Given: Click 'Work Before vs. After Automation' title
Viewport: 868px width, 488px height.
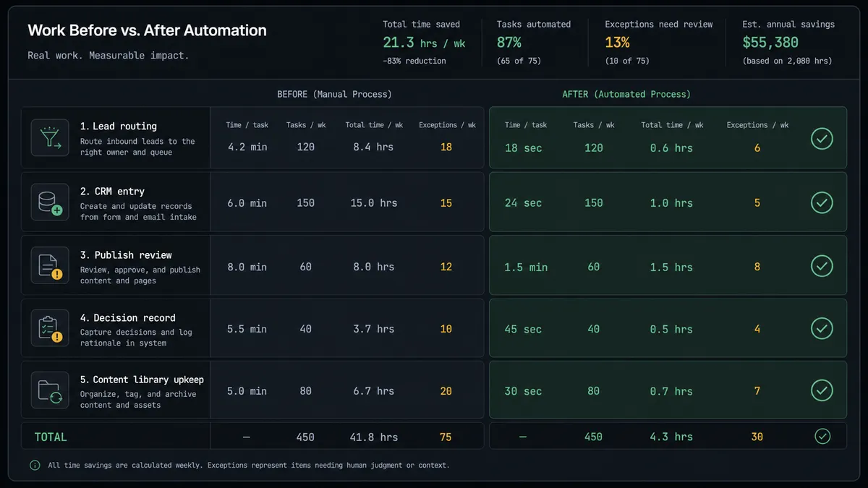Looking at the screenshot, I should coord(147,30).
